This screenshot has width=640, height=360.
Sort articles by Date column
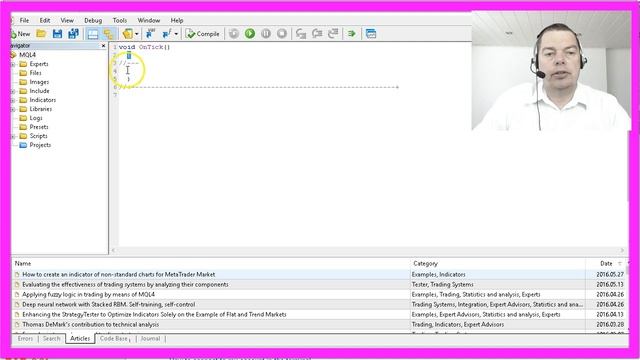coord(606,264)
